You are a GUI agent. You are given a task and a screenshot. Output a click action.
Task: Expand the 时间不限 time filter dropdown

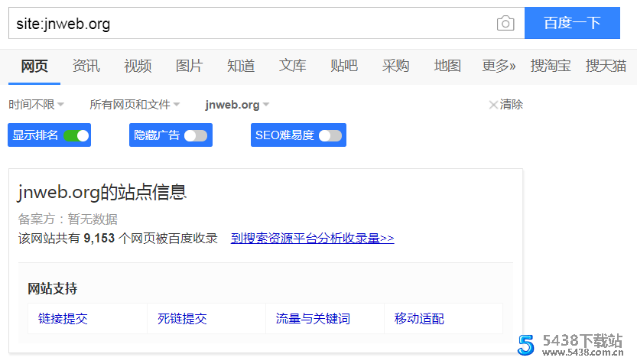pos(36,105)
